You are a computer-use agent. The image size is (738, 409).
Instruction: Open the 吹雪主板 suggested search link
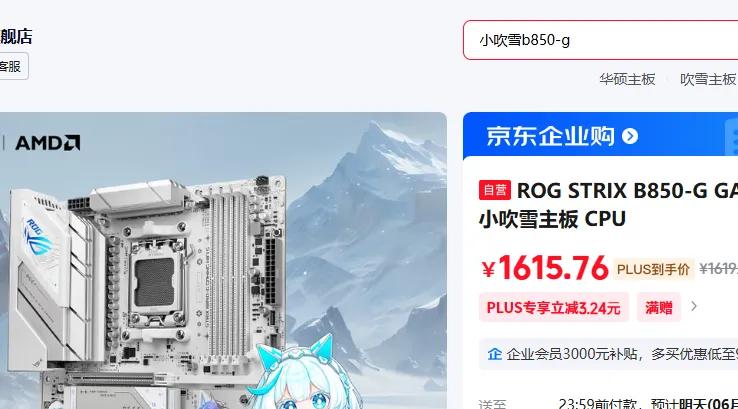(x=707, y=79)
